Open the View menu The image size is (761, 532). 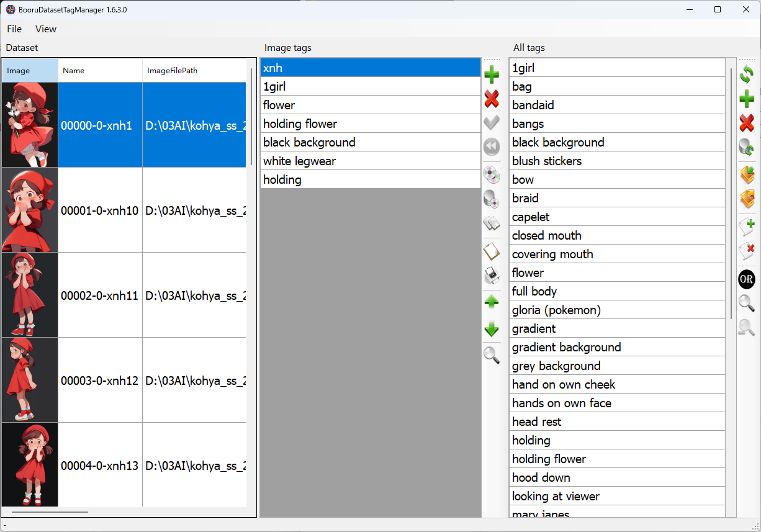click(46, 29)
